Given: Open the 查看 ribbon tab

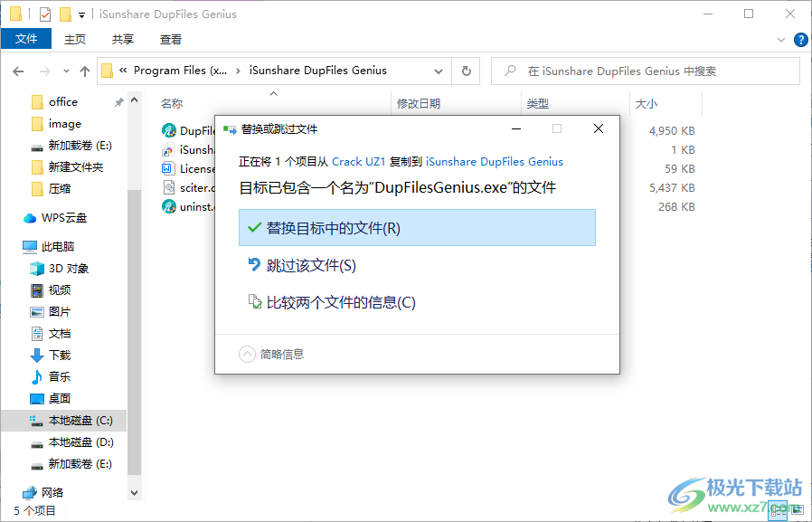Looking at the screenshot, I should tap(171, 39).
